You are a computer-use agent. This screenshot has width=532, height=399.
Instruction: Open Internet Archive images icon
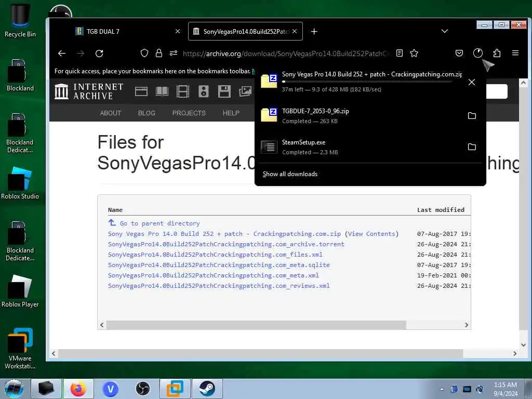pos(245,91)
